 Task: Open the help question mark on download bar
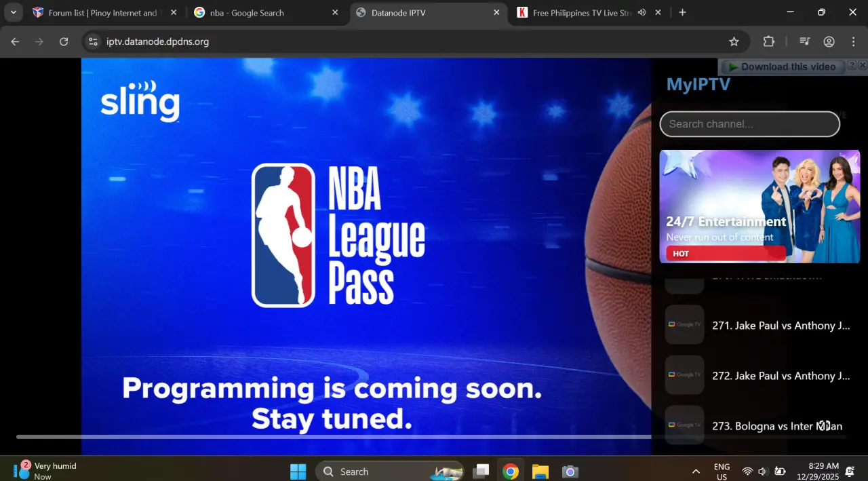852,65
